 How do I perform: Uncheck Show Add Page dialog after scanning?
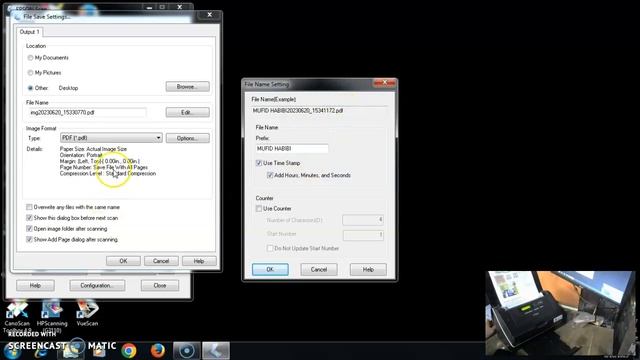point(29,240)
